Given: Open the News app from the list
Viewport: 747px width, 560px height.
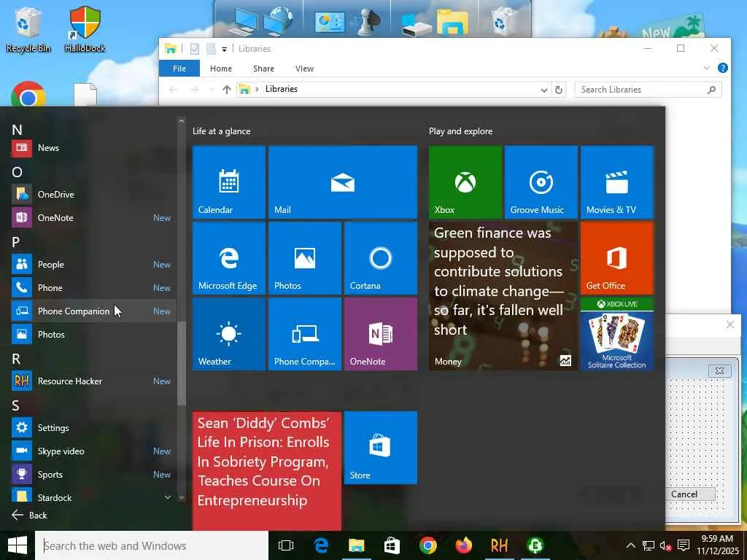Looking at the screenshot, I should click(x=93, y=147).
